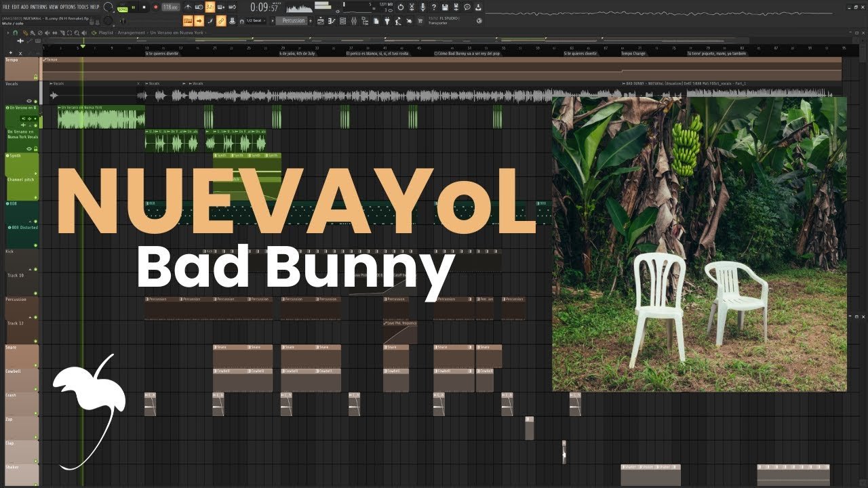Image resolution: width=868 pixels, height=488 pixels.
Task: Save project with floppy disk icon
Action: (445, 7)
